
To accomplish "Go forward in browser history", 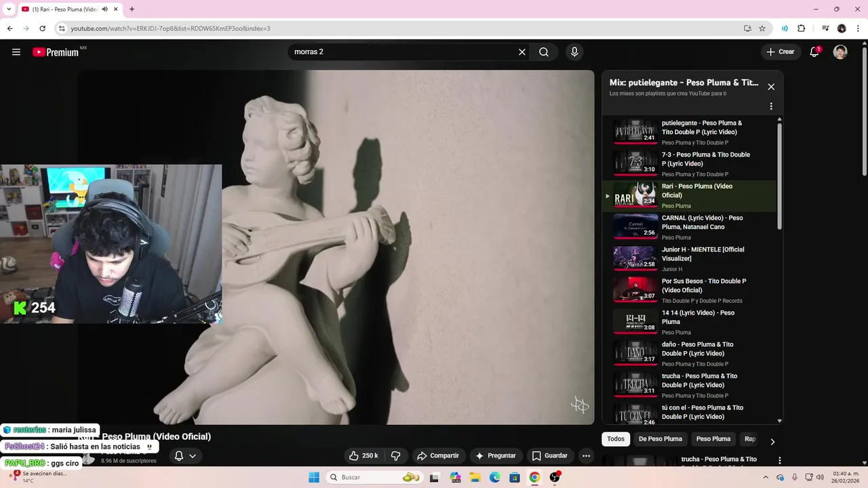I will coord(26,28).
